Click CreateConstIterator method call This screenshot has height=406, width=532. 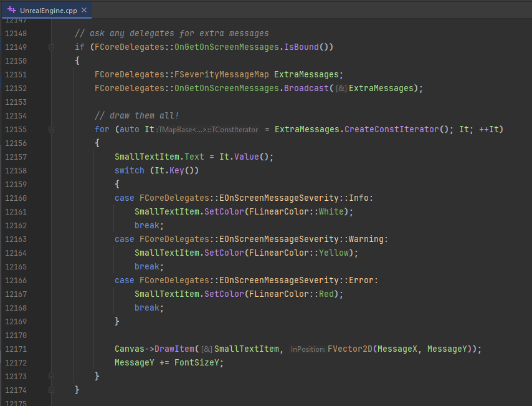pos(392,130)
